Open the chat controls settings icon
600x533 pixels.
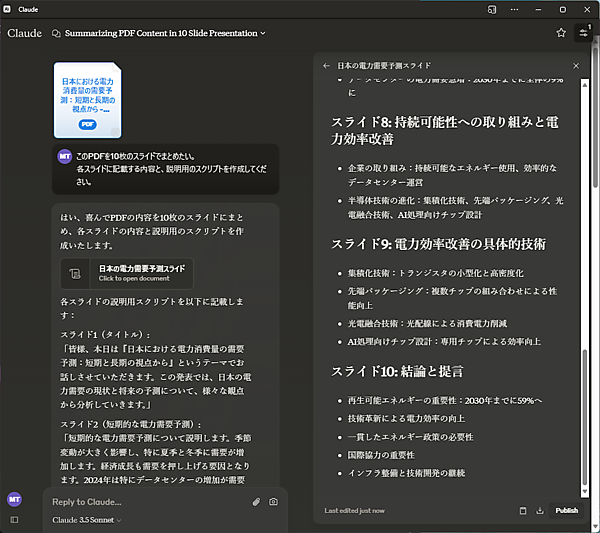click(583, 32)
